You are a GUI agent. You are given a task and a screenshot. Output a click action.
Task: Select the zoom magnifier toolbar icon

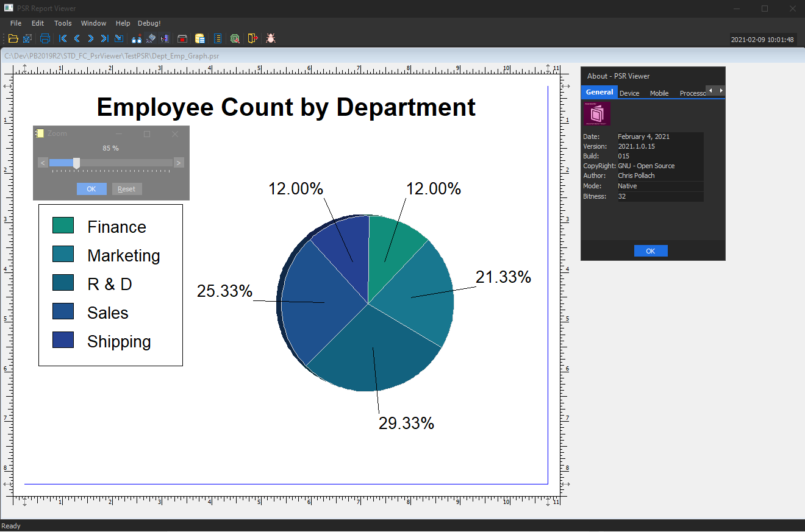point(235,38)
